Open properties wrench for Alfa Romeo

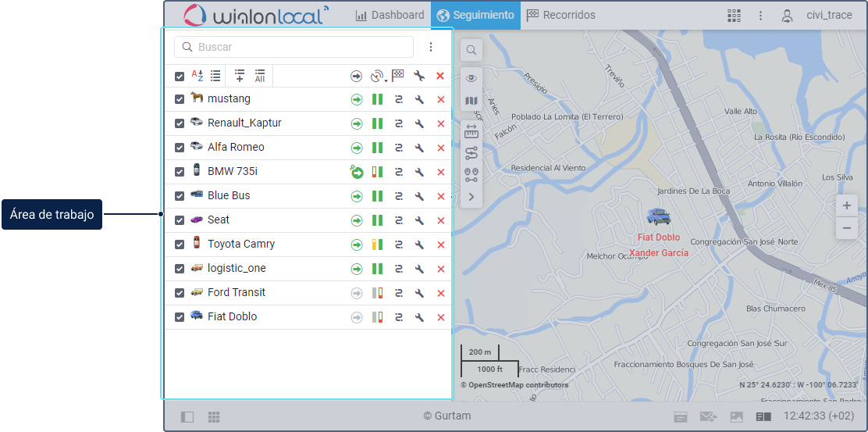point(419,148)
